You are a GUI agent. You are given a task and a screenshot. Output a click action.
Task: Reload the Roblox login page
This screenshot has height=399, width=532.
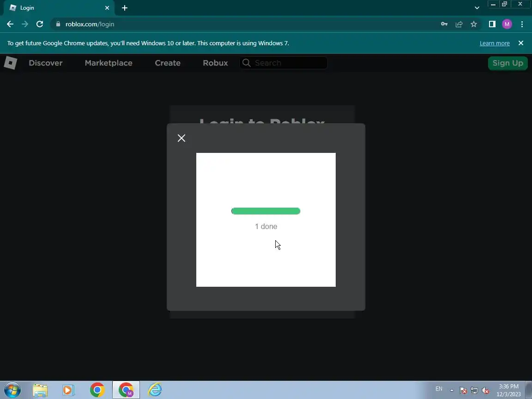pyautogui.click(x=40, y=24)
